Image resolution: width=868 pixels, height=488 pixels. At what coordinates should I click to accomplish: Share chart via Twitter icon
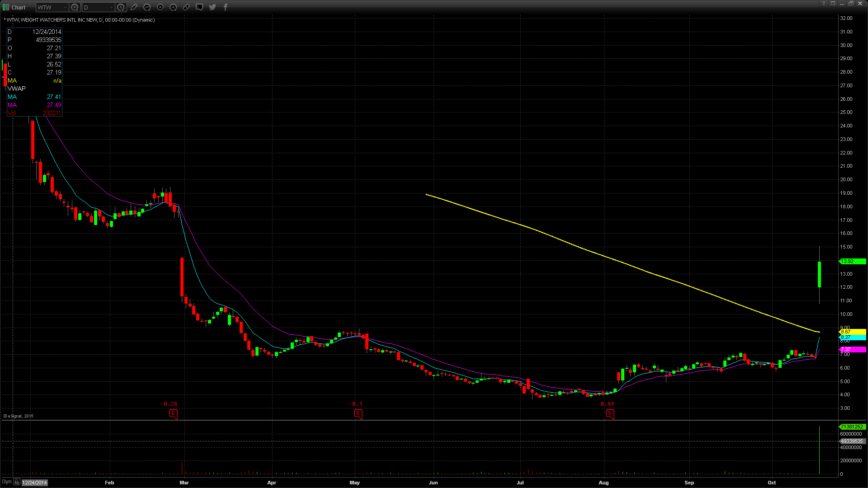pos(212,7)
